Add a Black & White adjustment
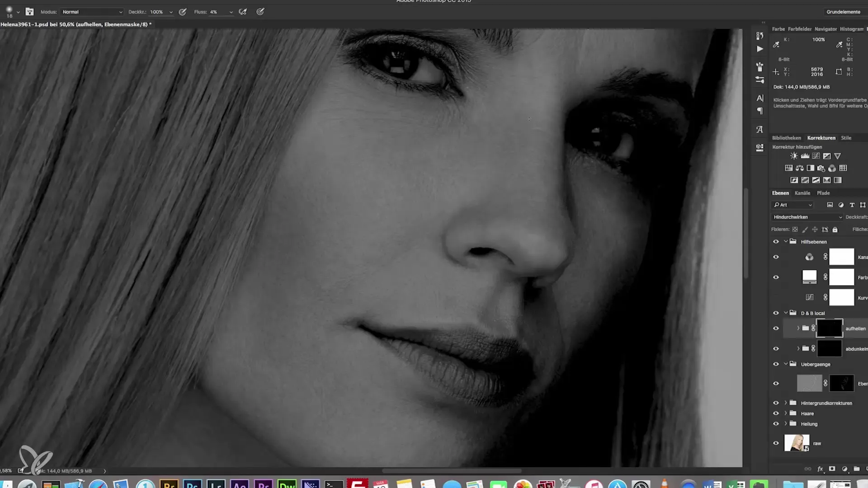Viewport: 868px width, 488px height. (811, 168)
